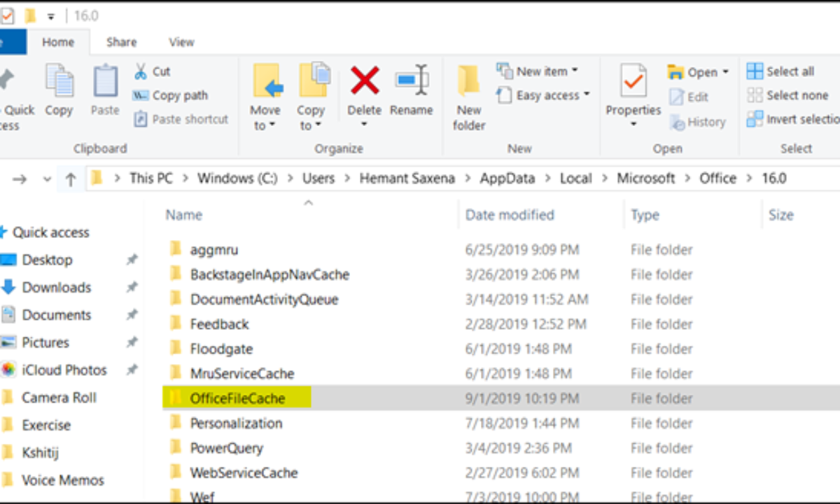Screen dimensions: 840x504
Task: Click Users in address bar
Action: click(318, 178)
